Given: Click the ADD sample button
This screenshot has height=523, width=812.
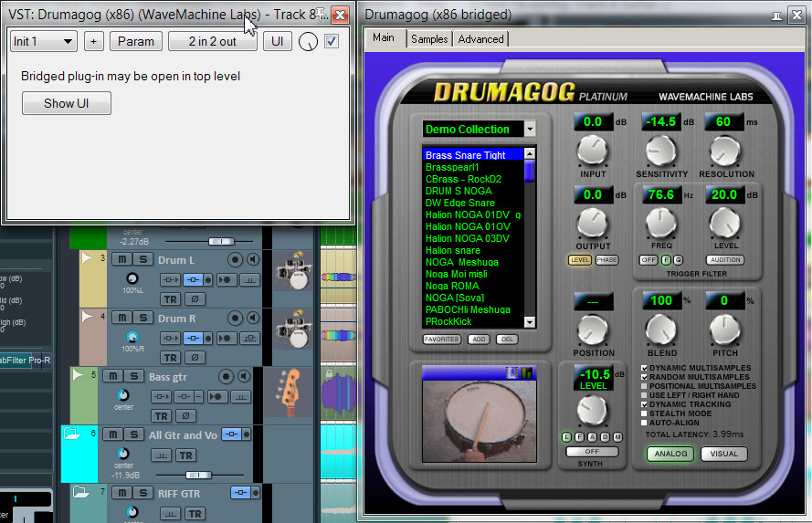Looking at the screenshot, I should click(x=479, y=340).
